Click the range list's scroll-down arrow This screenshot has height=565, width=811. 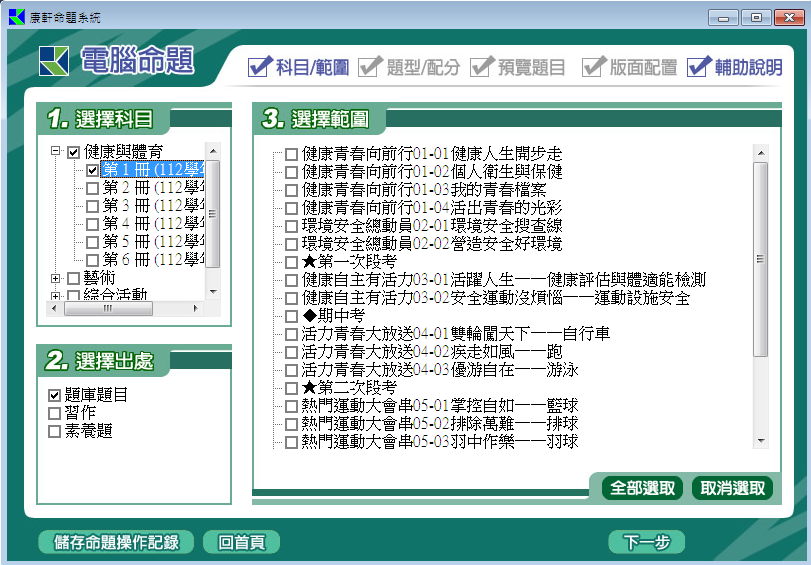[x=760, y=440]
